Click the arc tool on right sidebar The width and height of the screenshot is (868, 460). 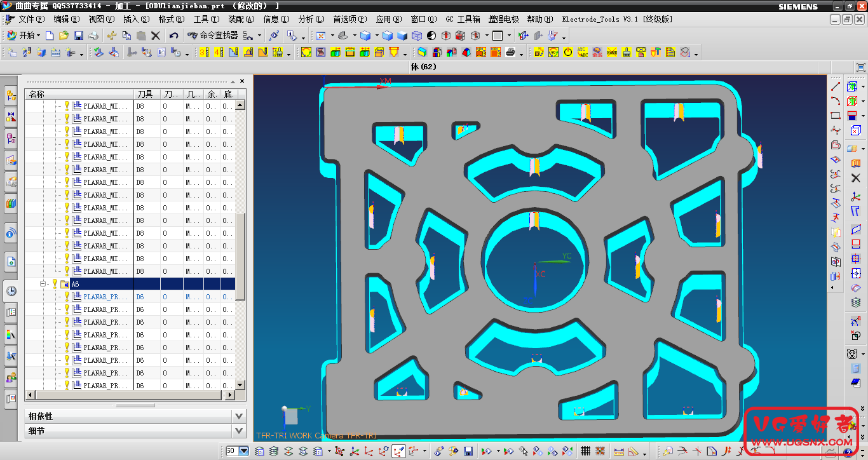pos(836,100)
